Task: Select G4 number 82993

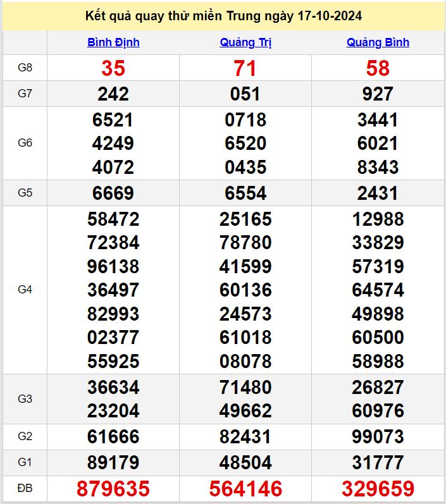Action: (113, 314)
